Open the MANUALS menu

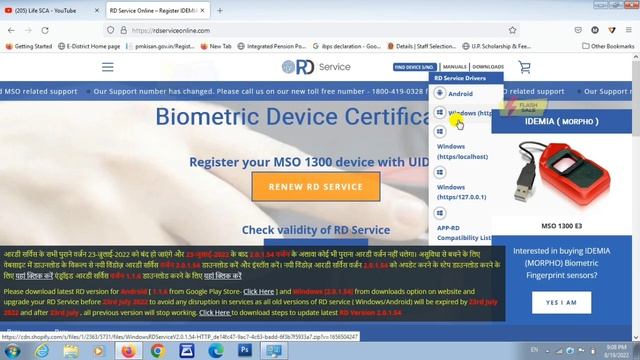(455, 67)
